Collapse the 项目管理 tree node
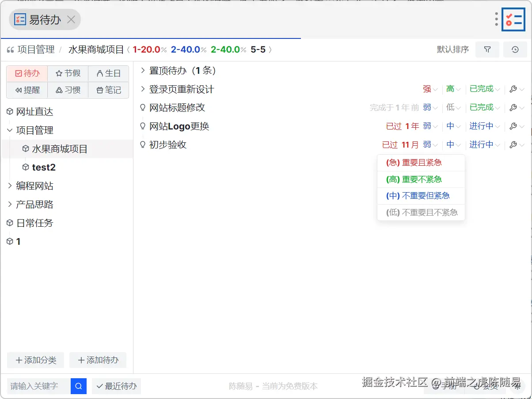This screenshot has width=532, height=399. pyautogui.click(x=9, y=130)
